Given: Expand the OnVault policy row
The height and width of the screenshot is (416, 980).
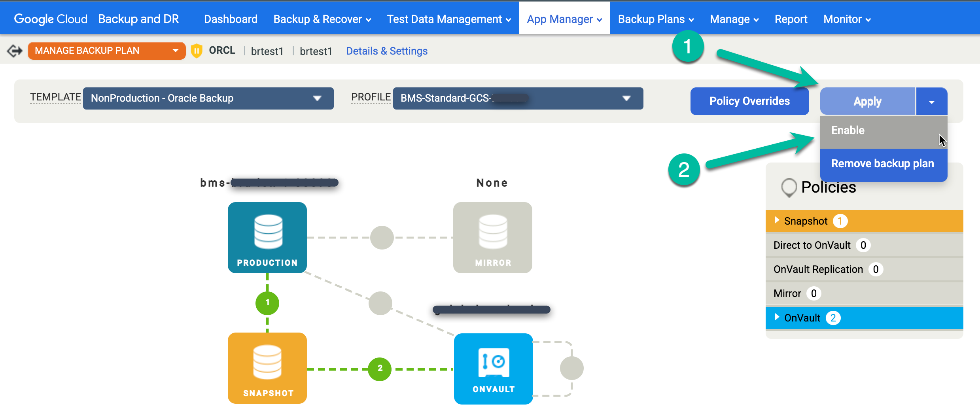Looking at the screenshot, I should point(776,318).
